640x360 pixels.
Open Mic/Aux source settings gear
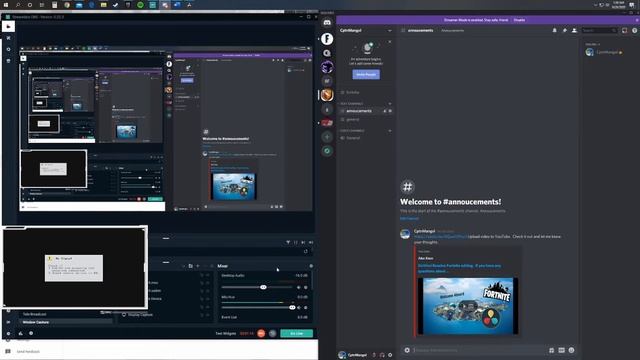(x=306, y=307)
